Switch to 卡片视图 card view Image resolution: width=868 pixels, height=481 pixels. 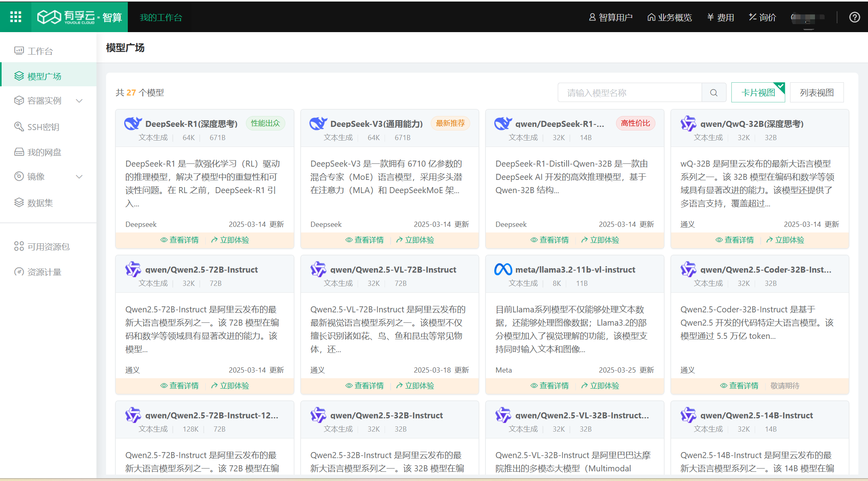click(758, 93)
